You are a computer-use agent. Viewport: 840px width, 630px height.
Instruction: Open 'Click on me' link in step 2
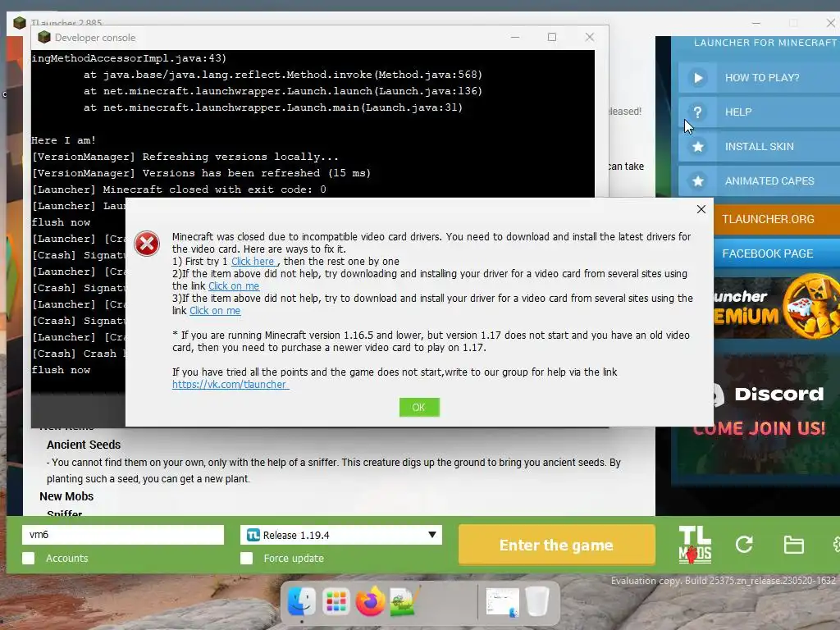point(234,286)
